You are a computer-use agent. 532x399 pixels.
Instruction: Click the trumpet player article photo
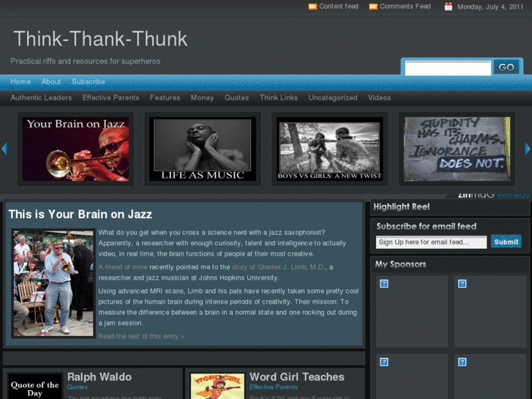coord(53,283)
